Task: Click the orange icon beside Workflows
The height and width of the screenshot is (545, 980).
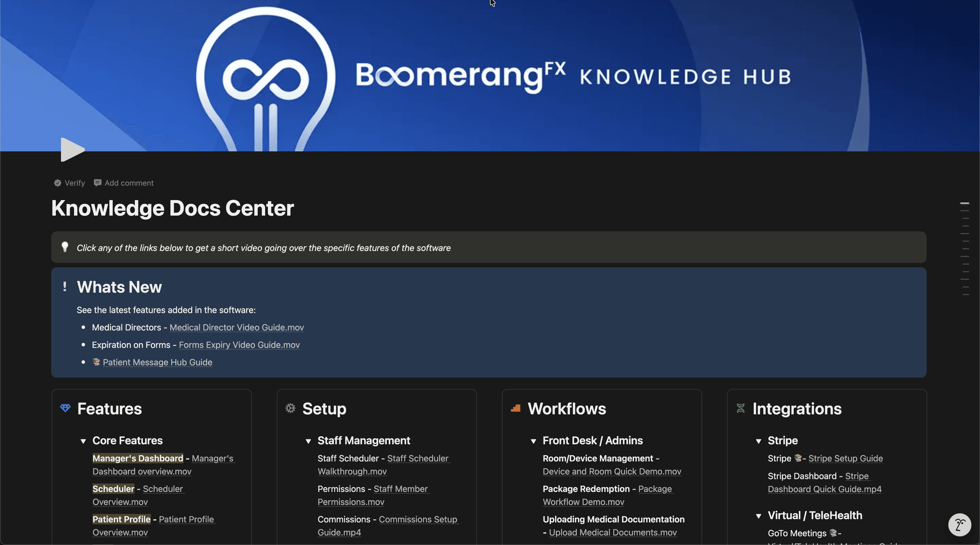Action: pos(516,408)
